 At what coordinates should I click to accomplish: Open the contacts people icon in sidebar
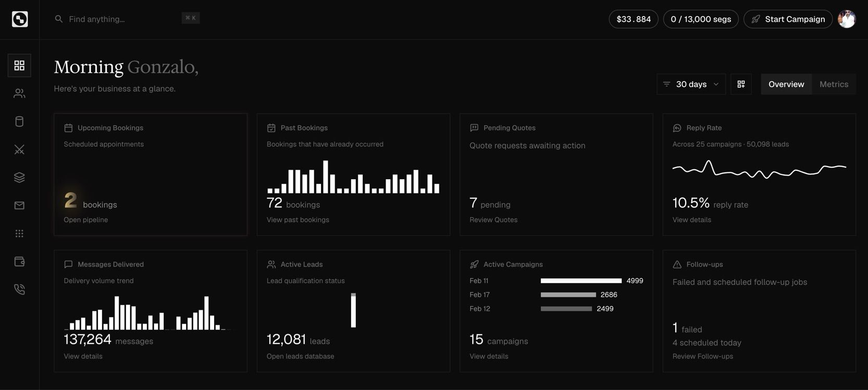click(x=19, y=94)
